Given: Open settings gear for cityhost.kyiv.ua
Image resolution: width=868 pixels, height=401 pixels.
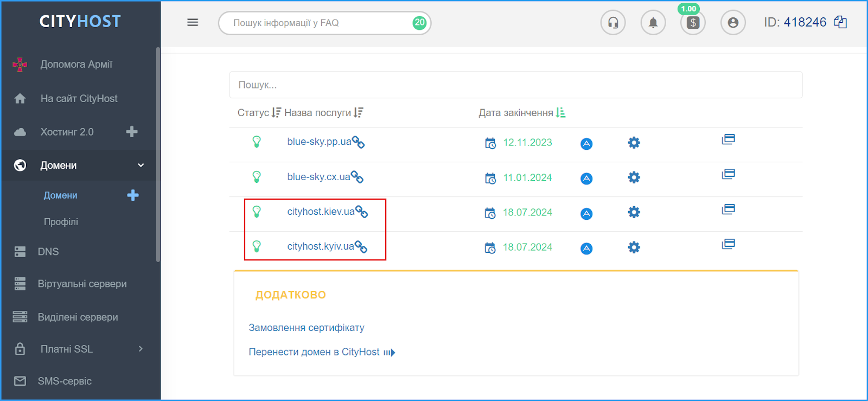Looking at the screenshot, I should click(x=634, y=247).
